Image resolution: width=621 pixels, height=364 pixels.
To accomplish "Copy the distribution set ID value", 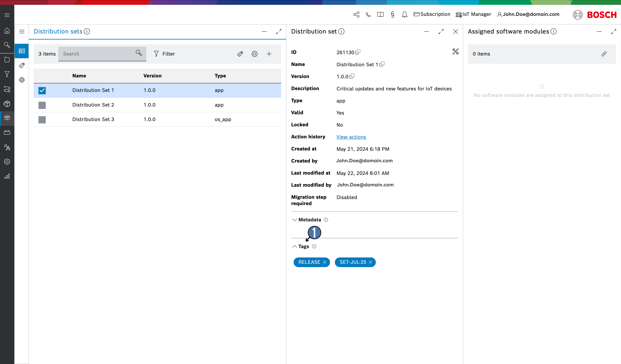I will point(358,52).
